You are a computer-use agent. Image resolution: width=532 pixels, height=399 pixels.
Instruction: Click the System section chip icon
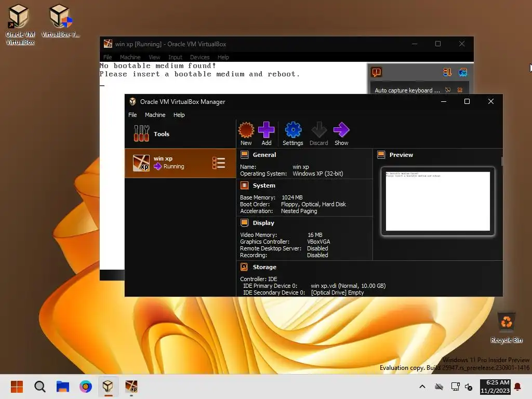(244, 185)
